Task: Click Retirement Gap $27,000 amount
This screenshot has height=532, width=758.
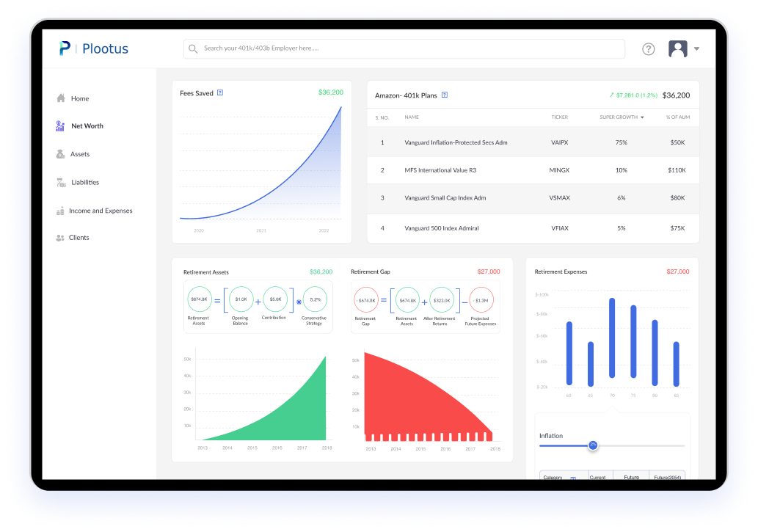Action: [x=488, y=272]
